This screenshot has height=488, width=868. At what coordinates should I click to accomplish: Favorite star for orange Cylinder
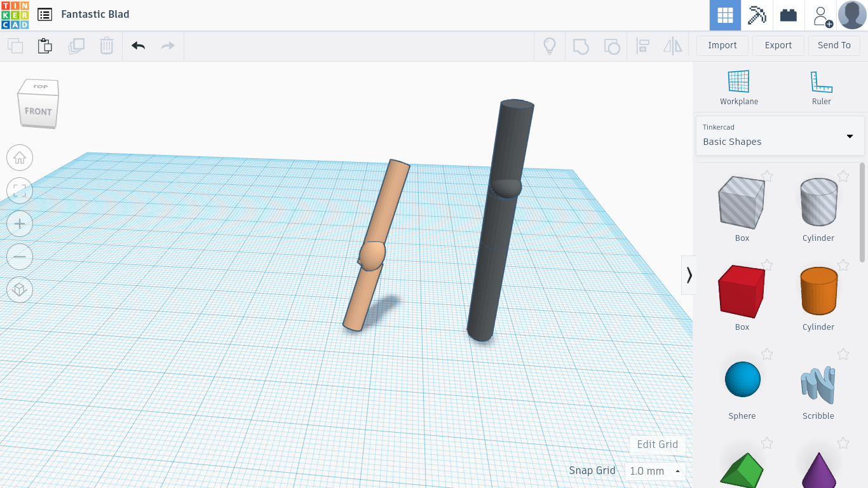click(x=843, y=265)
